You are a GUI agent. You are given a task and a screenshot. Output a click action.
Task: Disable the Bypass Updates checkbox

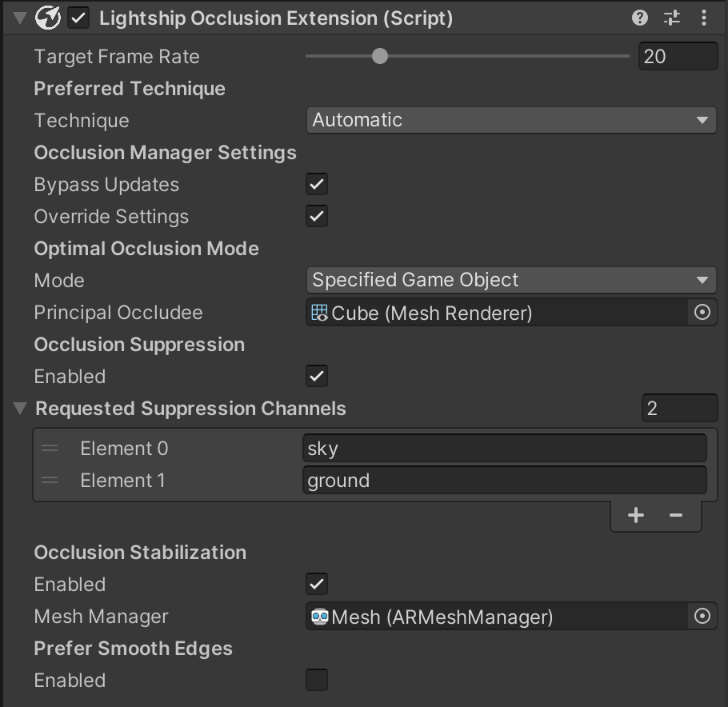tap(316, 184)
